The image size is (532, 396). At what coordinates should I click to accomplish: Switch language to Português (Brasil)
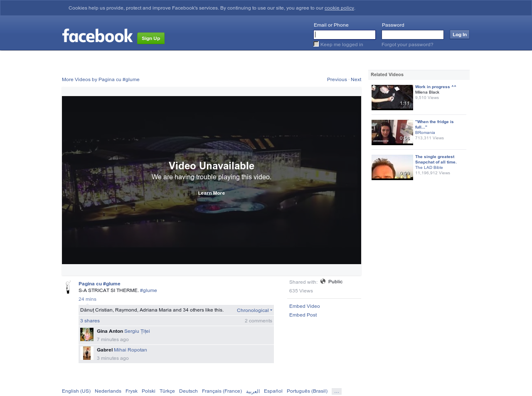click(x=307, y=391)
